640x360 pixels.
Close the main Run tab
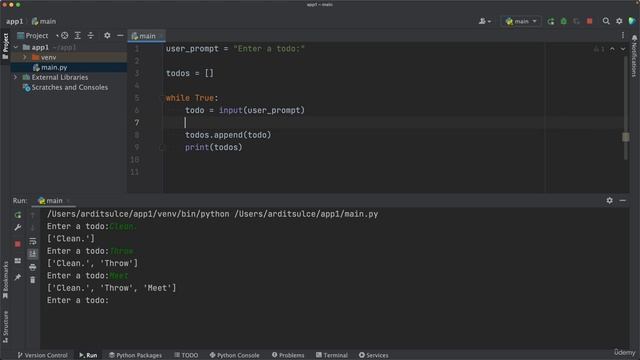tap(68, 200)
